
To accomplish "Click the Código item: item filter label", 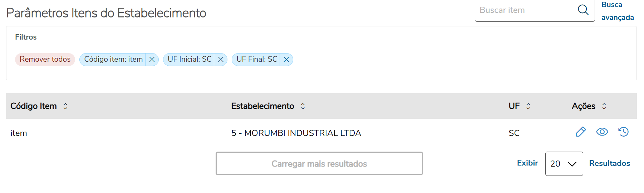I will [x=113, y=59].
